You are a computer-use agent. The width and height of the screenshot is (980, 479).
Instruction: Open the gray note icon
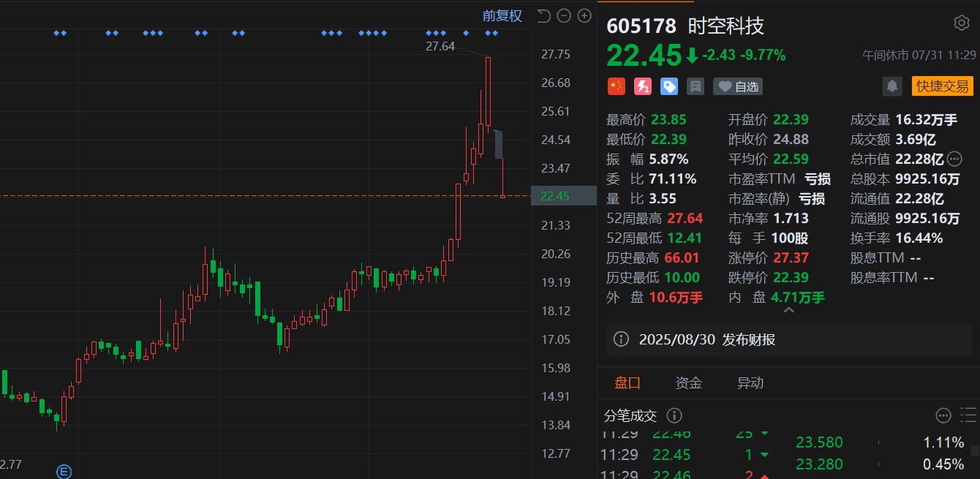[x=696, y=86]
